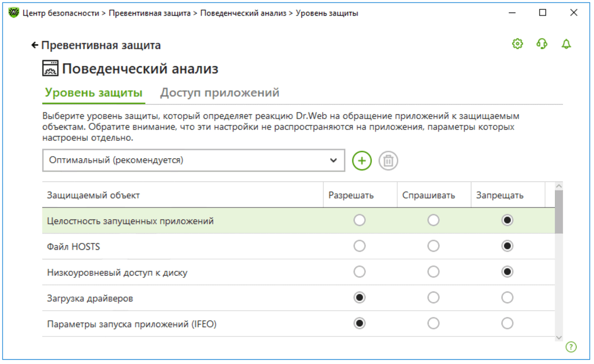Switch to the Доступ приложений tab

(x=219, y=93)
